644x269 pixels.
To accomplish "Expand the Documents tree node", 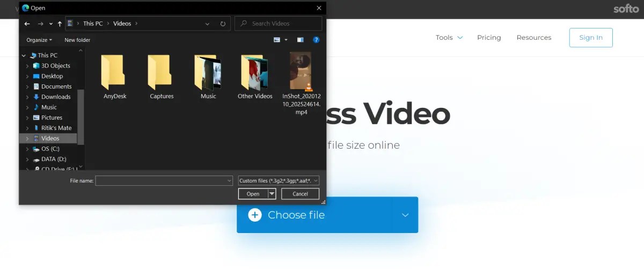I will (x=27, y=86).
